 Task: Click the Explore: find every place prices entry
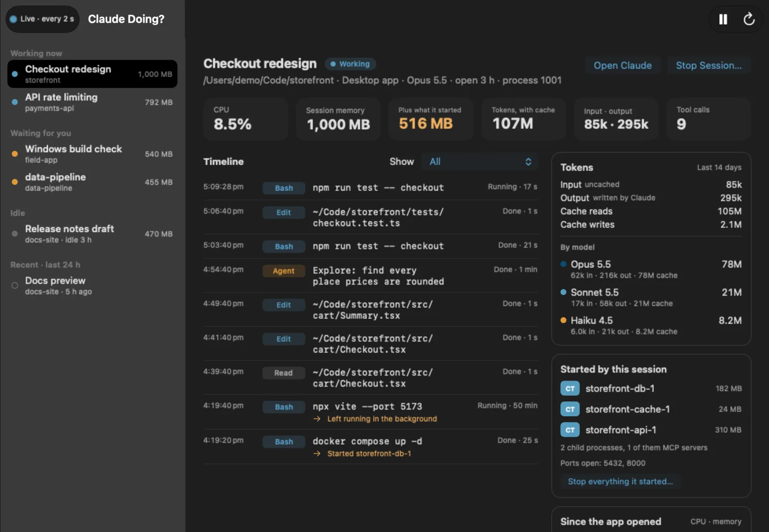coord(371,276)
